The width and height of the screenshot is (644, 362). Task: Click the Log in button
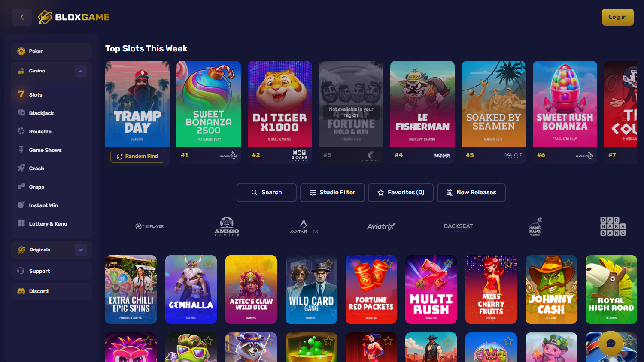click(x=617, y=17)
